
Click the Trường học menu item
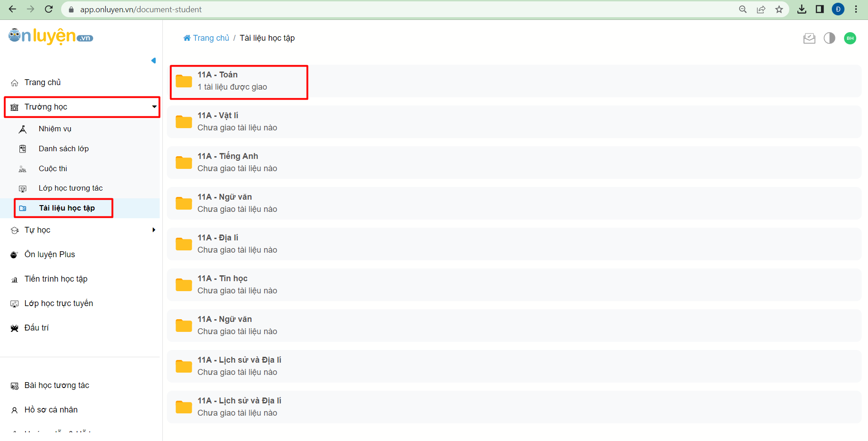click(x=82, y=107)
